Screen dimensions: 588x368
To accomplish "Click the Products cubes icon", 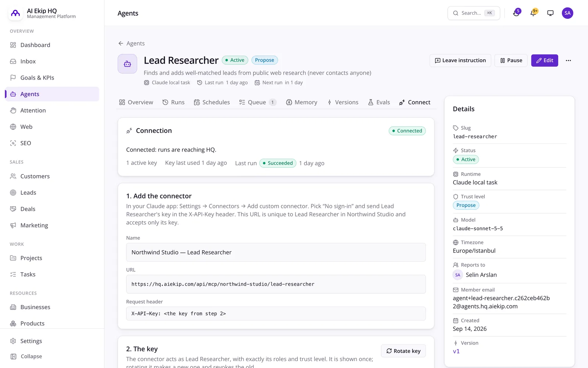I will click(13, 323).
